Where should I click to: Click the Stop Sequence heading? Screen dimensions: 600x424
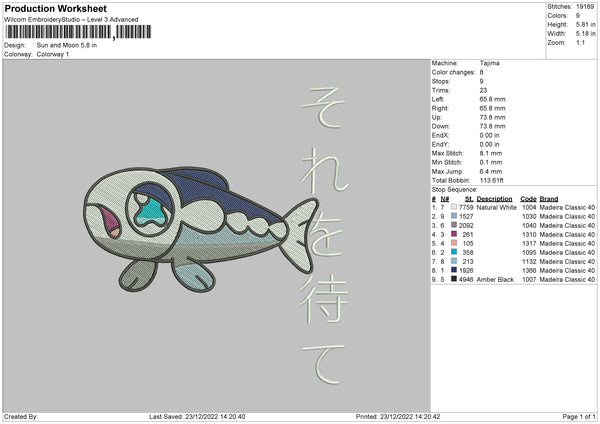tap(455, 190)
